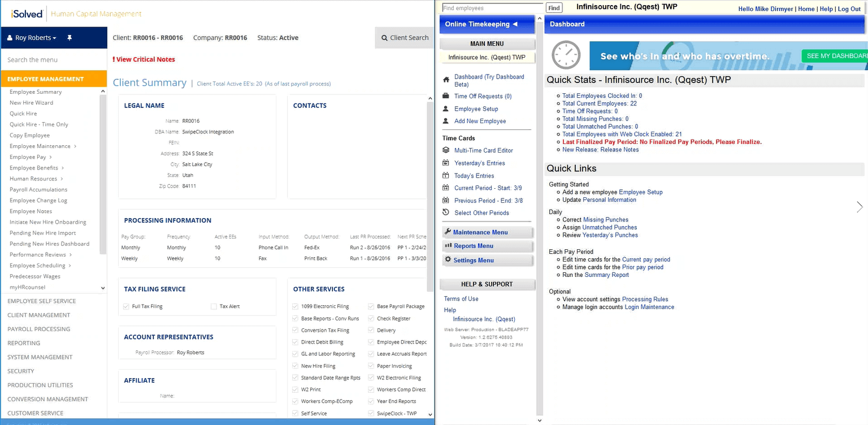The width and height of the screenshot is (868, 425).
Task: Uncheck 1099 Electronic Filing service
Action: 295,306
